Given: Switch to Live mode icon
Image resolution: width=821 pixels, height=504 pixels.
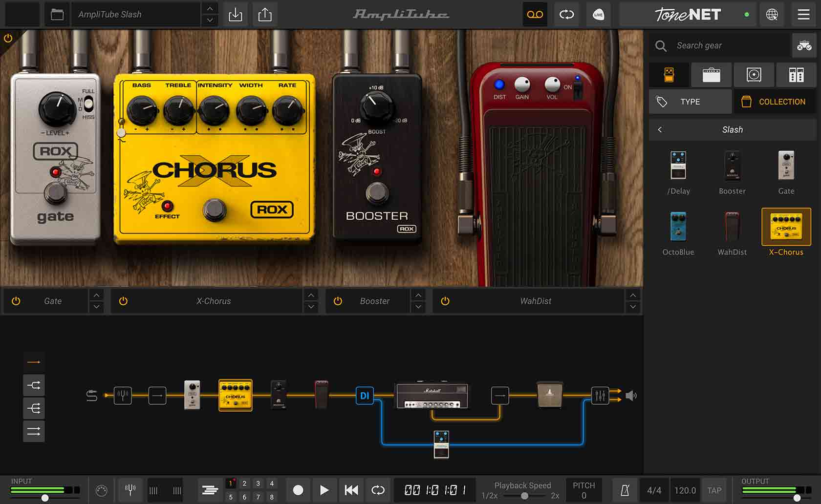Looking at the screenshot, I should 598,15.
